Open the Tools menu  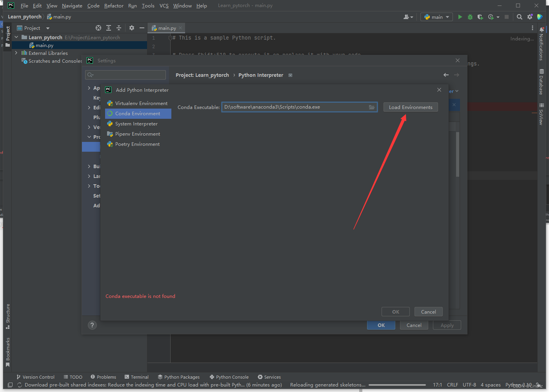click(148, 5)
